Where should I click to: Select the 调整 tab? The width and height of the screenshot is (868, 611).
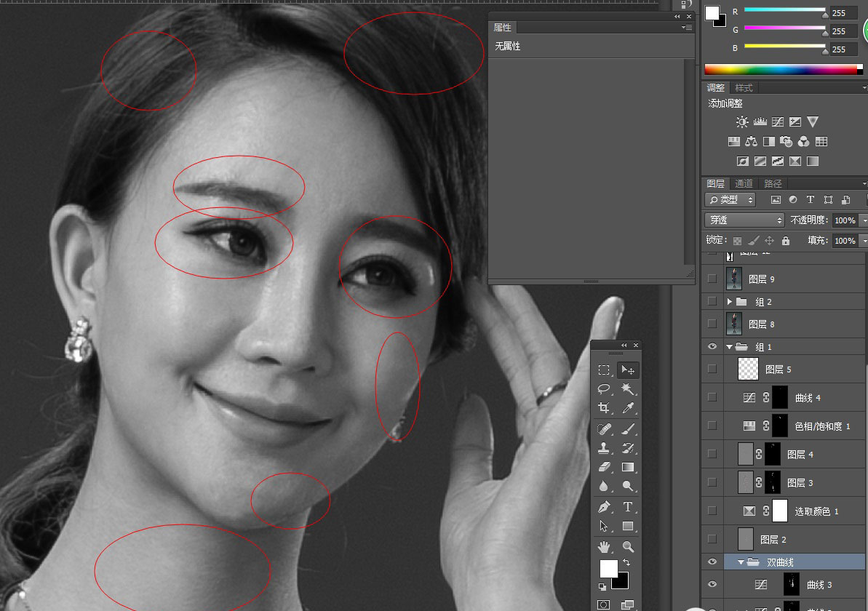pyautogui.click(x=715, y=88)
